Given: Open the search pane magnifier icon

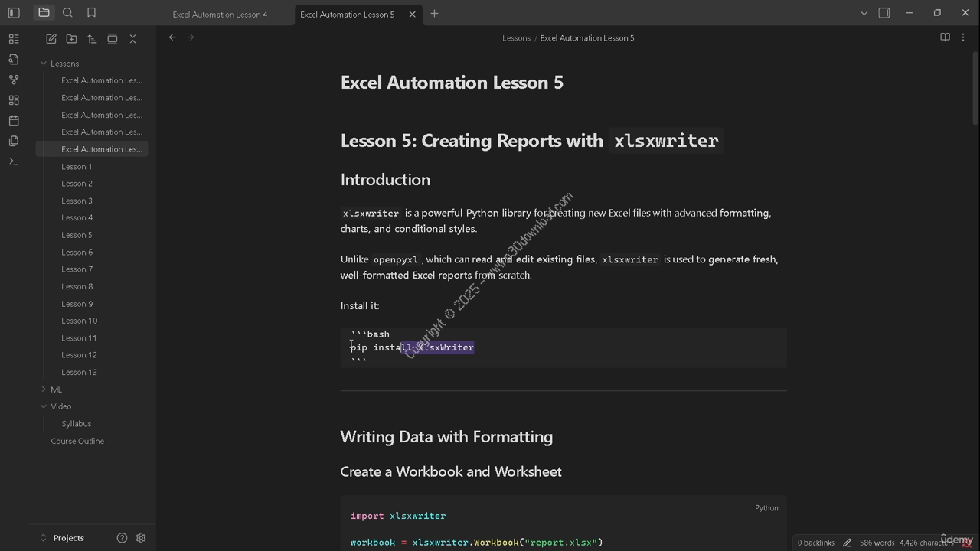Looking at the screenshot, I should pos(67,13).
